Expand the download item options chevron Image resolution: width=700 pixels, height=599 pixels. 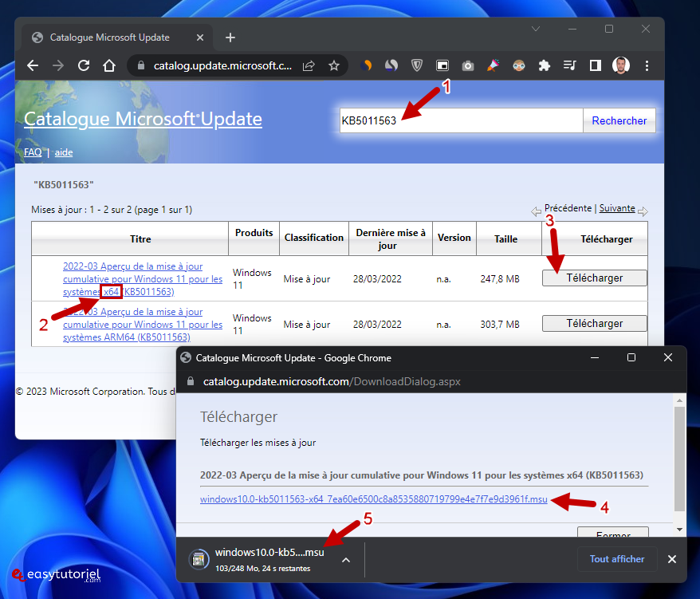point(346,560)
